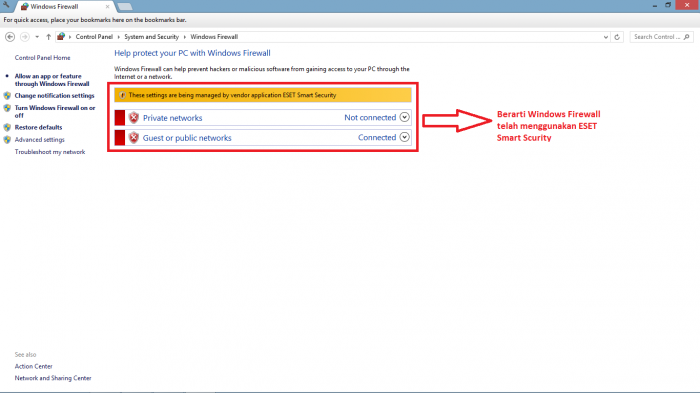Click shield icon beside Turn Windows Firewall
The image size is (700, 393).
coord(7,108)
